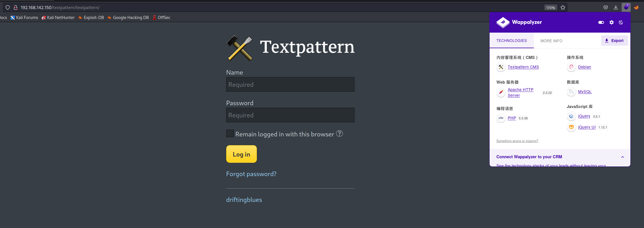Click the site security padlock icon
The height and width of the screenshot is (228, 644).
[16, 7]
